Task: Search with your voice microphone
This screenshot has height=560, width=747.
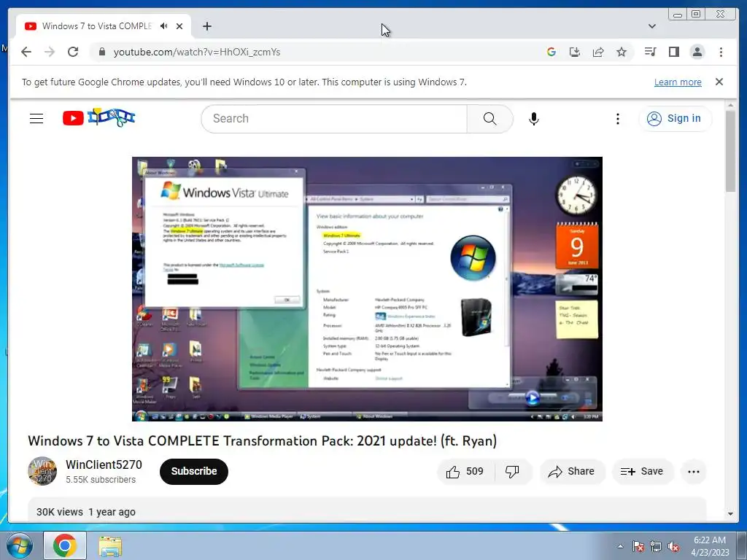Action: tap(533, 119)
